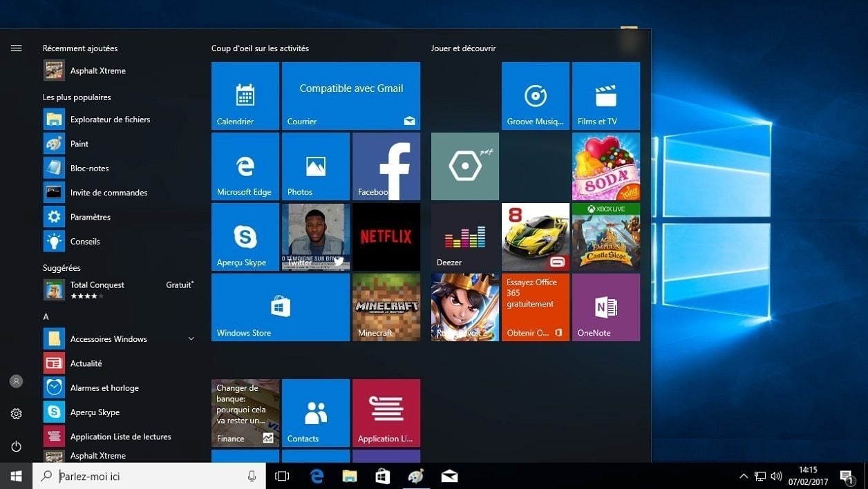Open the Power options button
The width and height of the screenshot is (868, 489).
(16, 446)
